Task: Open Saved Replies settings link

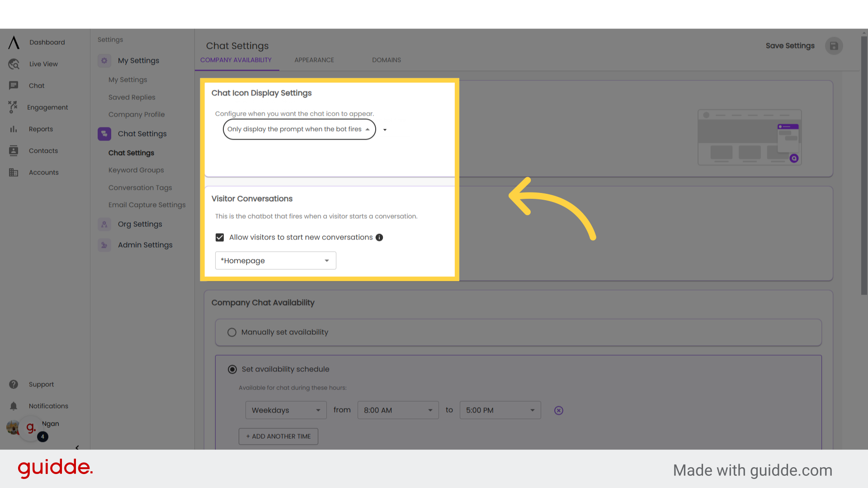Action: click(132, 98)
